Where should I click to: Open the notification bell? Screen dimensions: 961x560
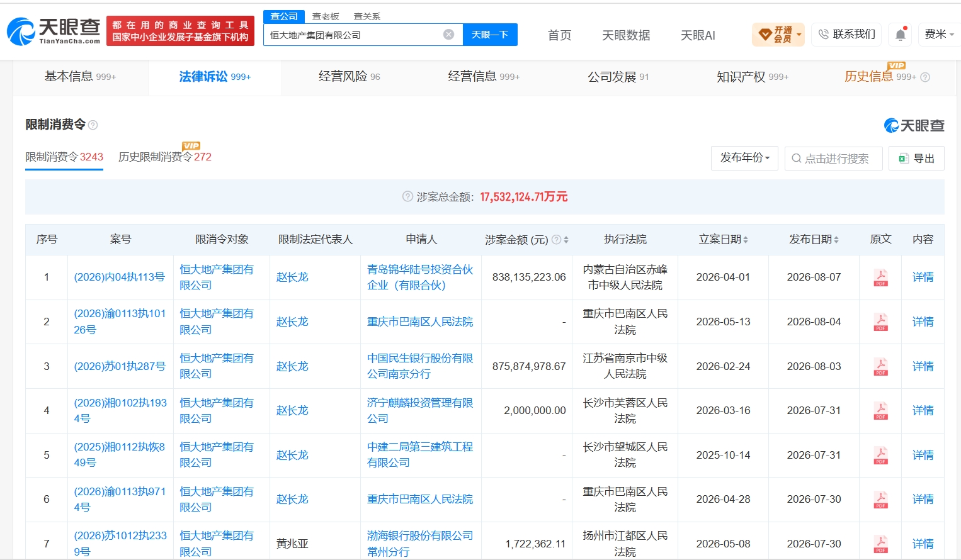point(901,35)
